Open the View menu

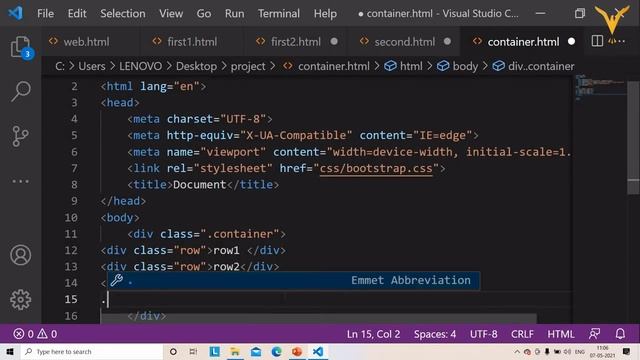pos(171,13)
